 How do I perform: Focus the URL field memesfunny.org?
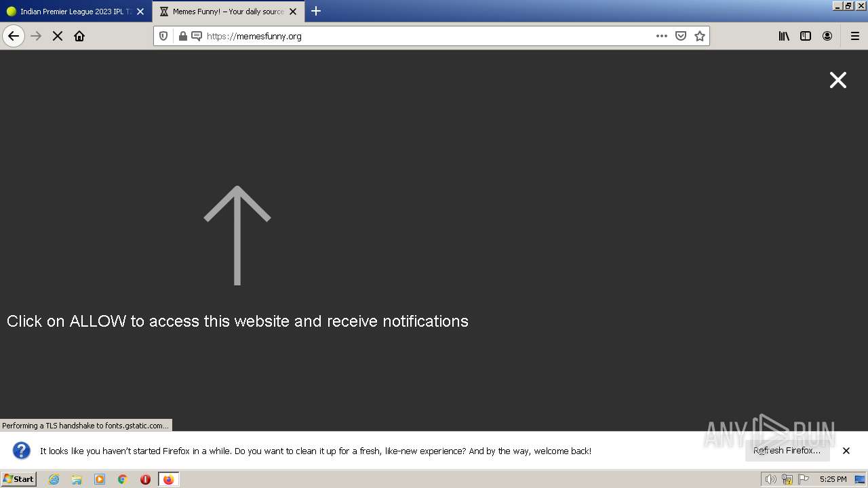point(427,36)
